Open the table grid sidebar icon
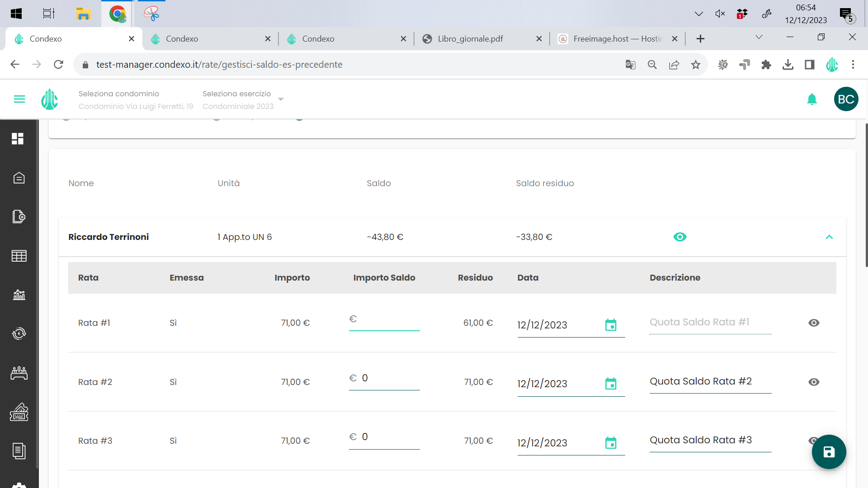The height and width of the screenshot is (488, 868). point(19,256)
